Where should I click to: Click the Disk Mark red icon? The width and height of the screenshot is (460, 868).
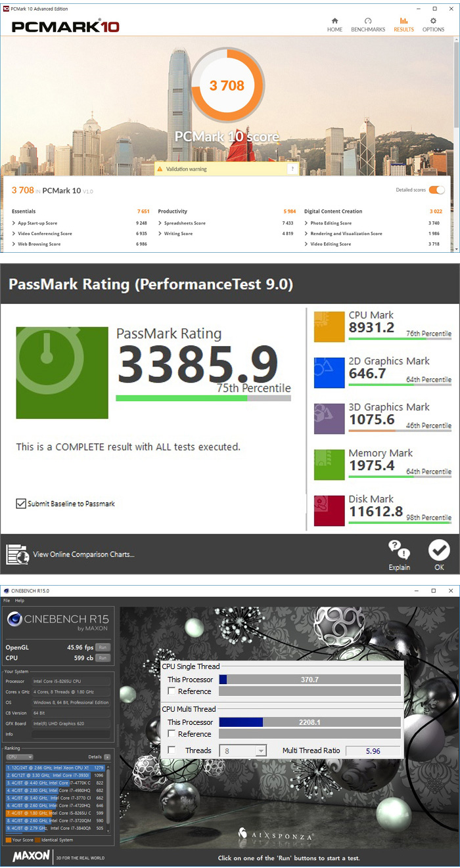(329, 510)
